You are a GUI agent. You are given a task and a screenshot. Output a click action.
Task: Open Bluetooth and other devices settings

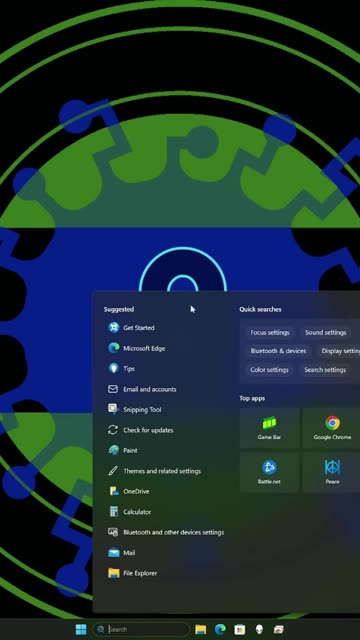[x=166, y=532]
